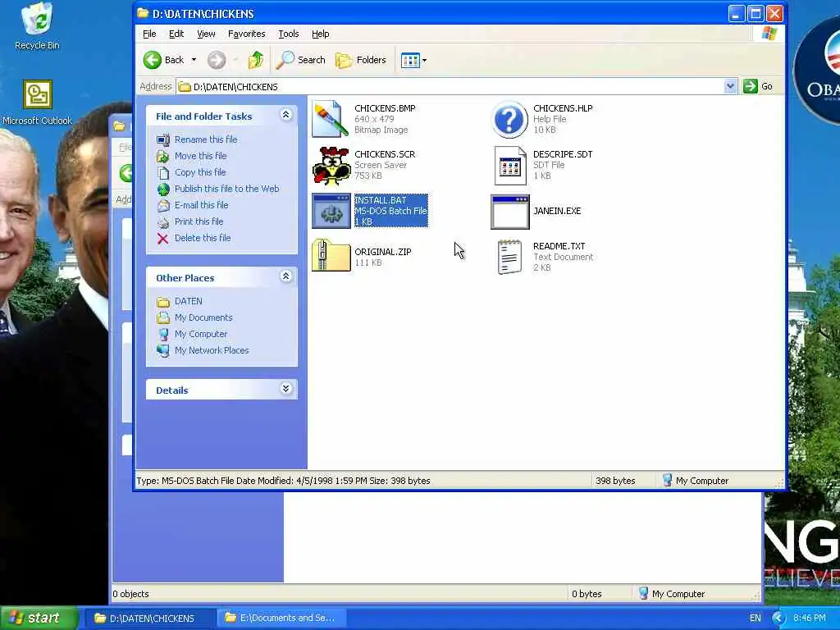Image resolution: width=840 pixels, height=630 pixels.
Task: Select the DESCRIPE.SDT file icon
Action: 509,165
